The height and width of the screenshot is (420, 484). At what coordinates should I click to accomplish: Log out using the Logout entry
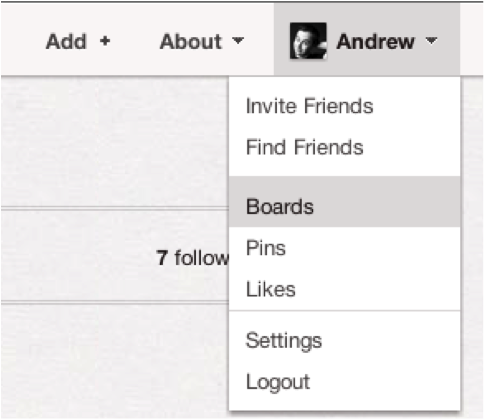[x=278, y=382]
